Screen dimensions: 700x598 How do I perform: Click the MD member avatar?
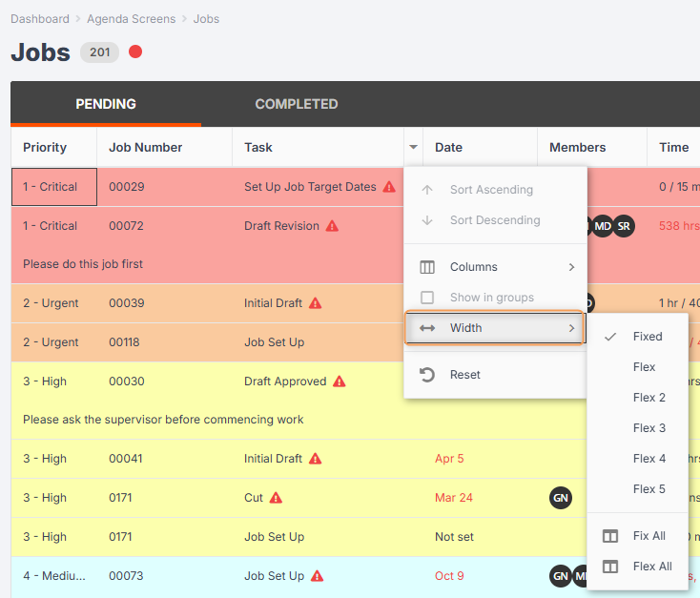pos(602,226)
